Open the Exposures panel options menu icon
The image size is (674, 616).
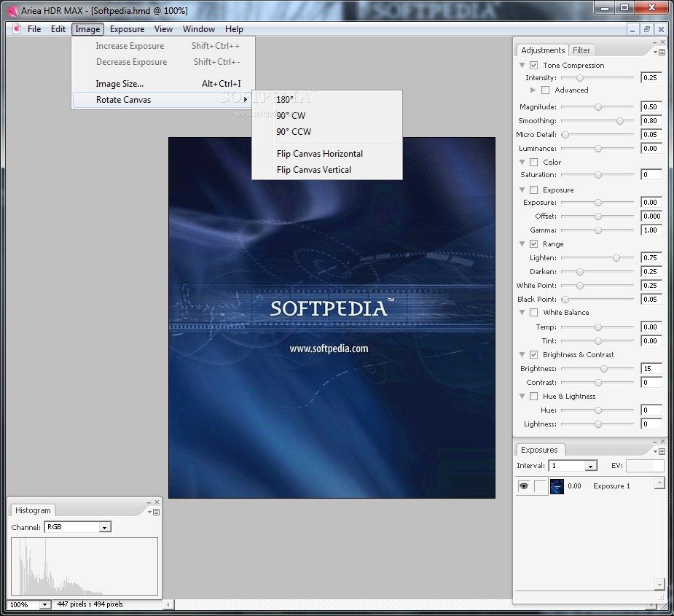(x=659, y=451)
